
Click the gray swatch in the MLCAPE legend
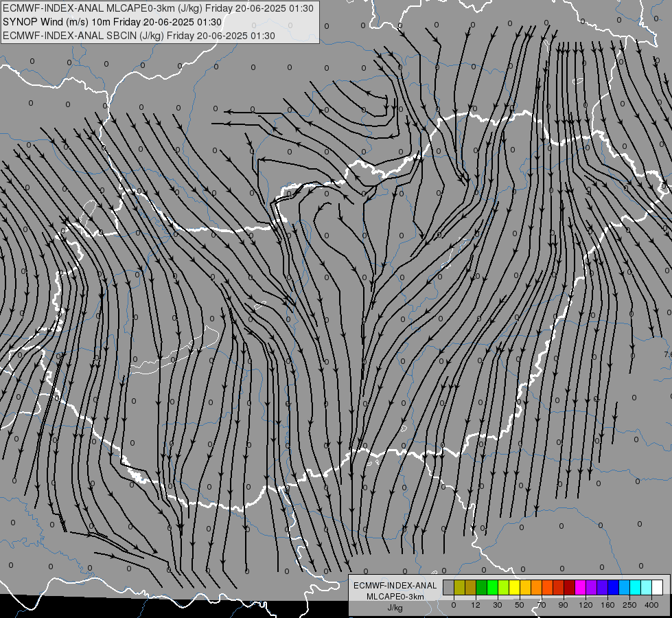coord(449,587)
